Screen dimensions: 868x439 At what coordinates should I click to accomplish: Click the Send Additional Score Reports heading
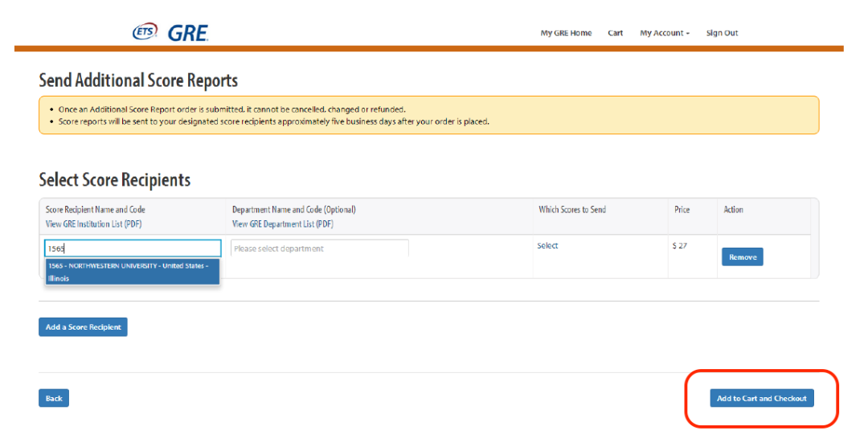click(x=138, y=80)
